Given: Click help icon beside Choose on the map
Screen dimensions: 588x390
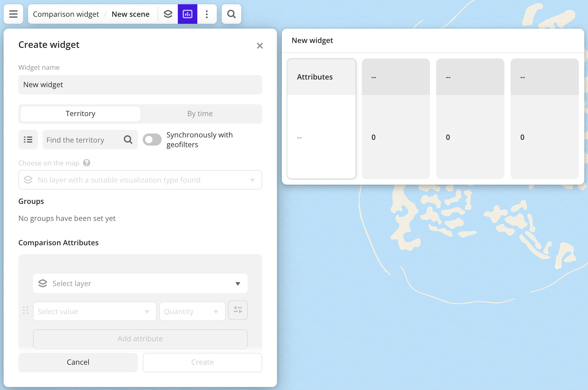Looking at the screenshot, I should tap(87, 163).
